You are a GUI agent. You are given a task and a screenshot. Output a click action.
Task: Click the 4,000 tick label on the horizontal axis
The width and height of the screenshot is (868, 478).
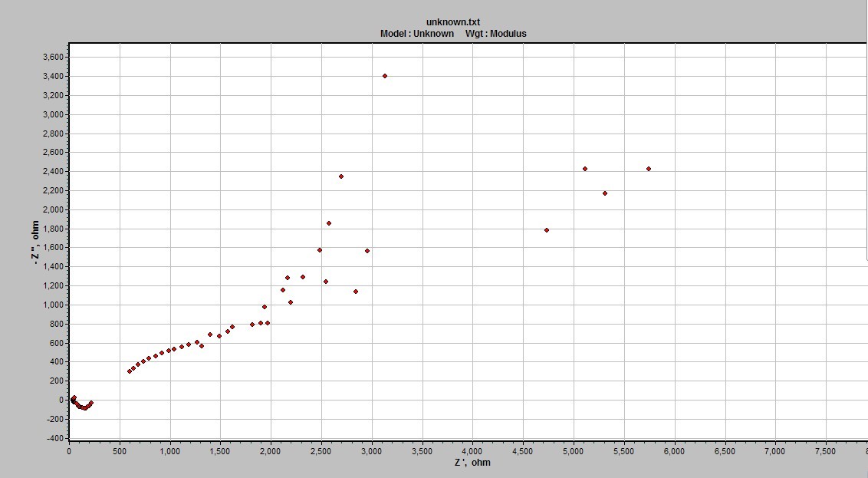tap(472, 451)
